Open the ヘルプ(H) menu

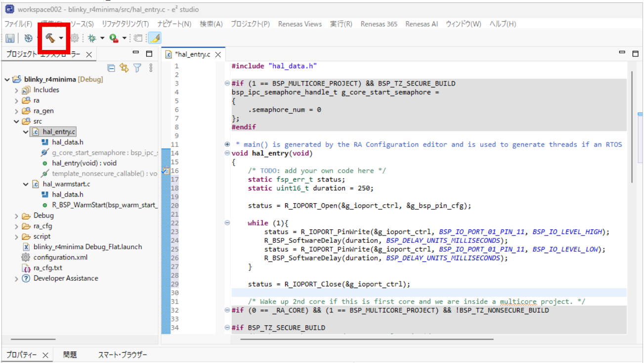pos(503,24)
